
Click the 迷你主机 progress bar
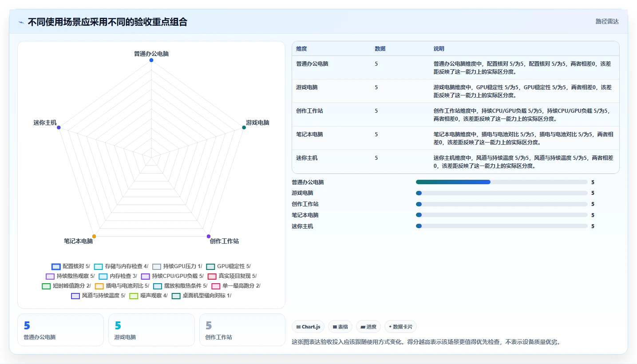(502, 226)
